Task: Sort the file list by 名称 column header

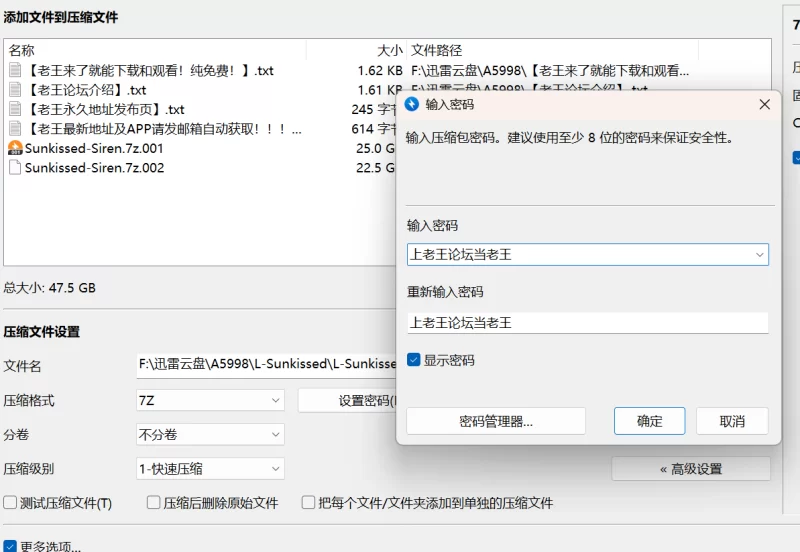Action: [x=22, y=50]
